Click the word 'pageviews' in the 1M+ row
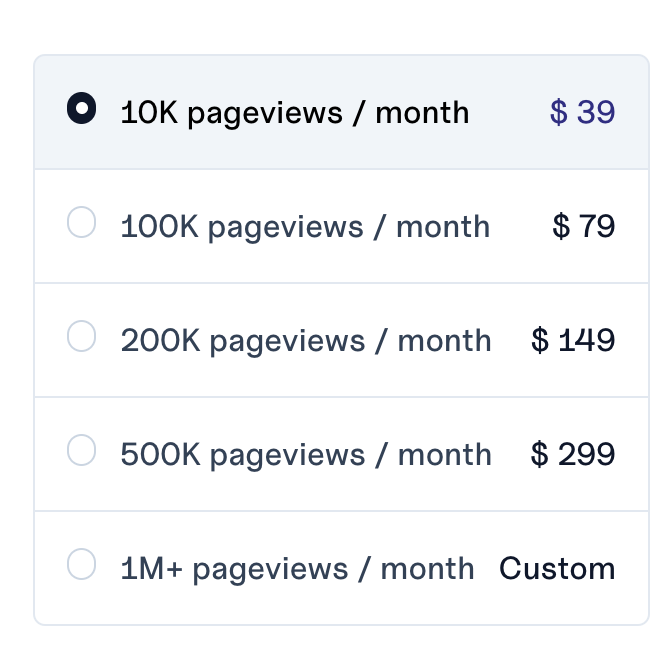Screen dimensions: 672x660 pos(270,570)
